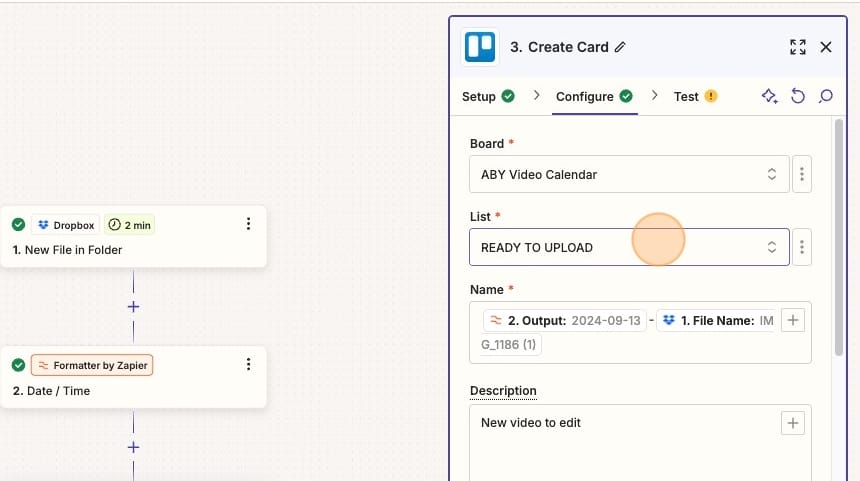This screenshot has height=481, width=860.
Task: Close the Create Card panel
Action: [826, 47]
